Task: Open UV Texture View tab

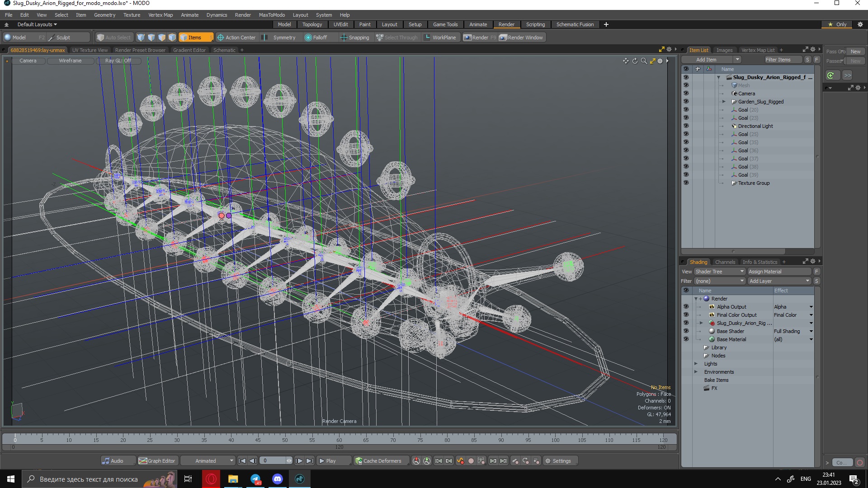Action: coord(90,50)
